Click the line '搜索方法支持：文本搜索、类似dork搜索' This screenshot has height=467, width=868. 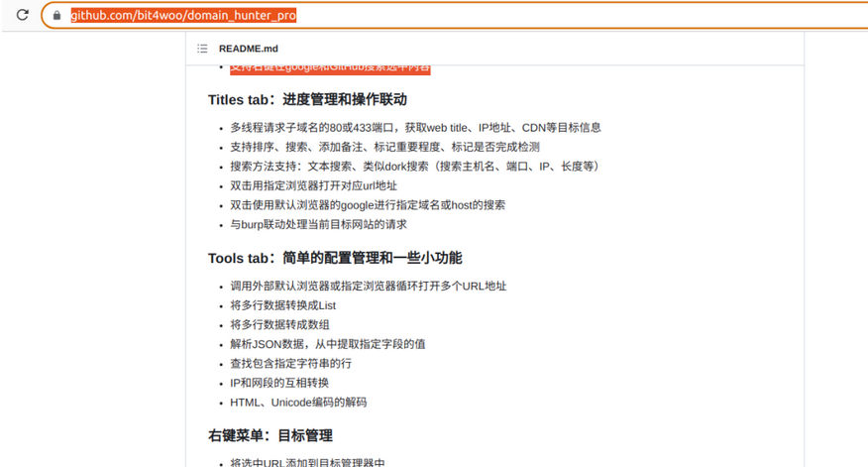click(416, 167)
